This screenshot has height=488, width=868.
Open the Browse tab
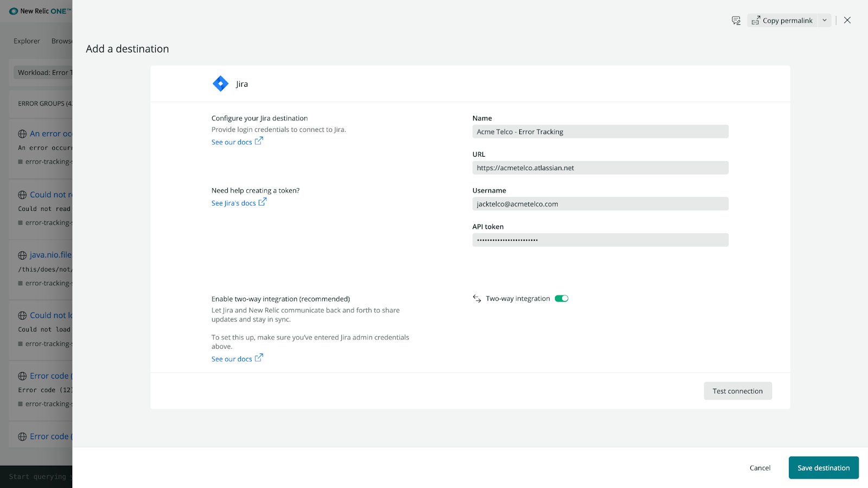[61, 41]
